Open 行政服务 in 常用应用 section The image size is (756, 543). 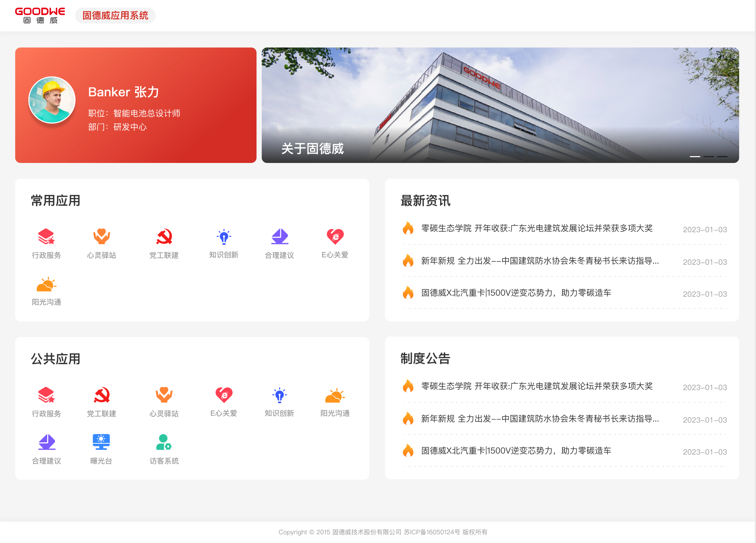[x=46, y=243]
